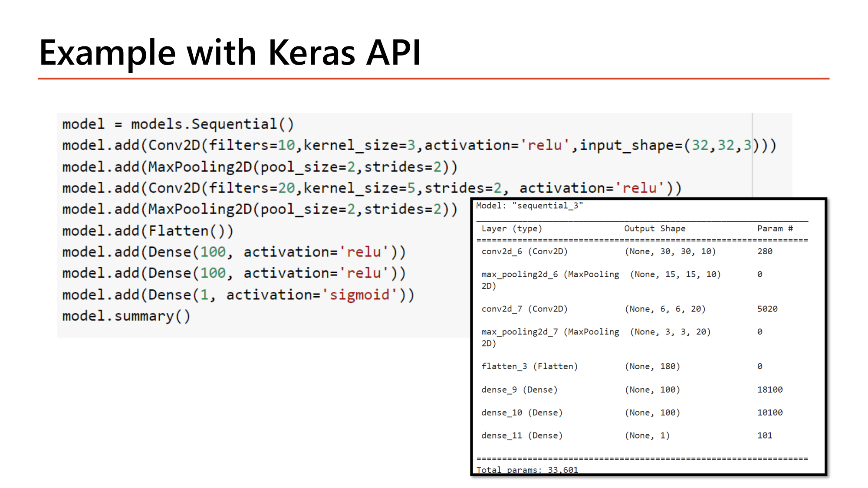The height and width of the screenshot is (488, 868).
Task: Click the 'dense_9 (Dense)' row name
Action: [x=519, y=390]
